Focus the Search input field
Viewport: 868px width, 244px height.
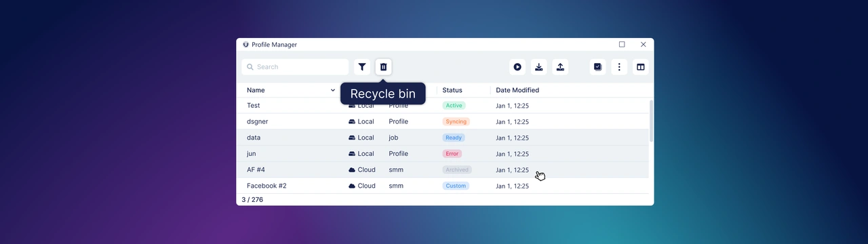click(x=295, y=67)
